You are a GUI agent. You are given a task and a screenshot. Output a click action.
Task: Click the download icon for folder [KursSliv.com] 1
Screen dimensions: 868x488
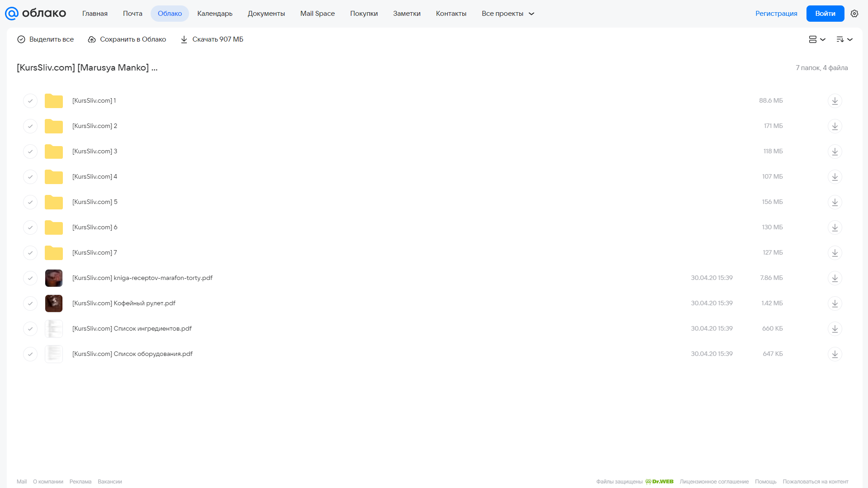point(835,100)
